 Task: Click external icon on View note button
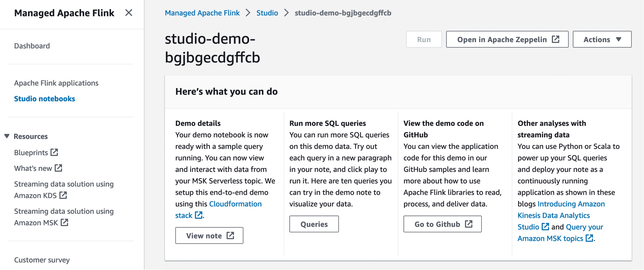[x=230, y=236]
